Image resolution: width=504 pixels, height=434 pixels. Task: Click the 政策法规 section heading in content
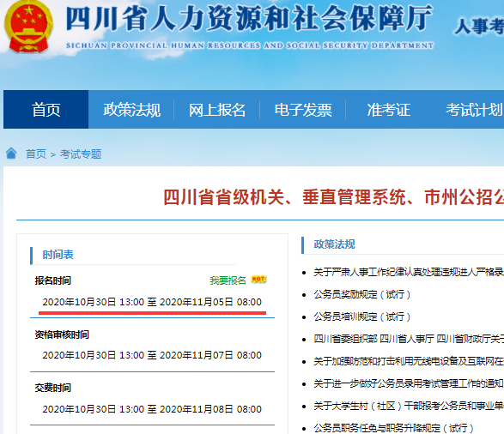coord(334,244)
